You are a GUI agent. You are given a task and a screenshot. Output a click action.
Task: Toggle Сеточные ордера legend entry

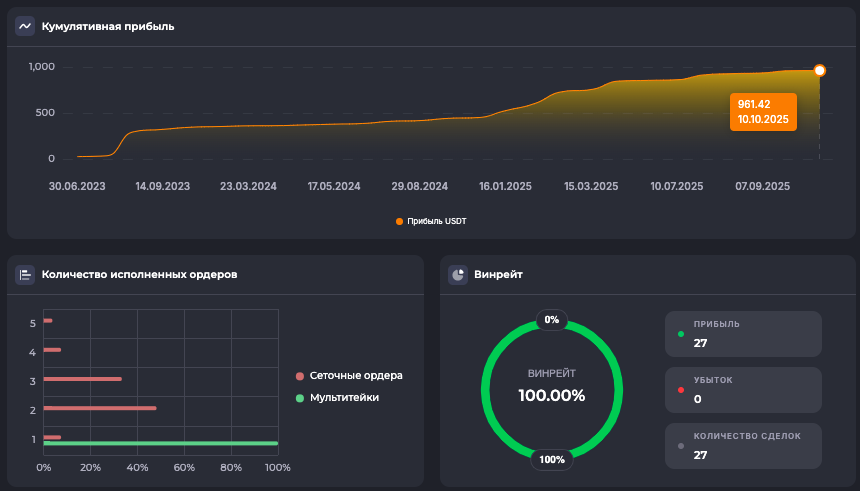click(349, 376)
